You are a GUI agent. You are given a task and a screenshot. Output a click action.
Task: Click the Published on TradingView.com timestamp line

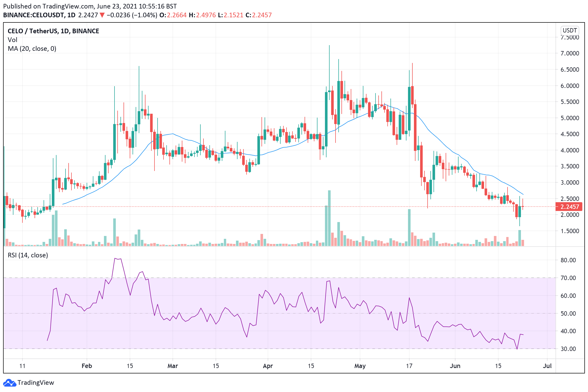[90, 6]
